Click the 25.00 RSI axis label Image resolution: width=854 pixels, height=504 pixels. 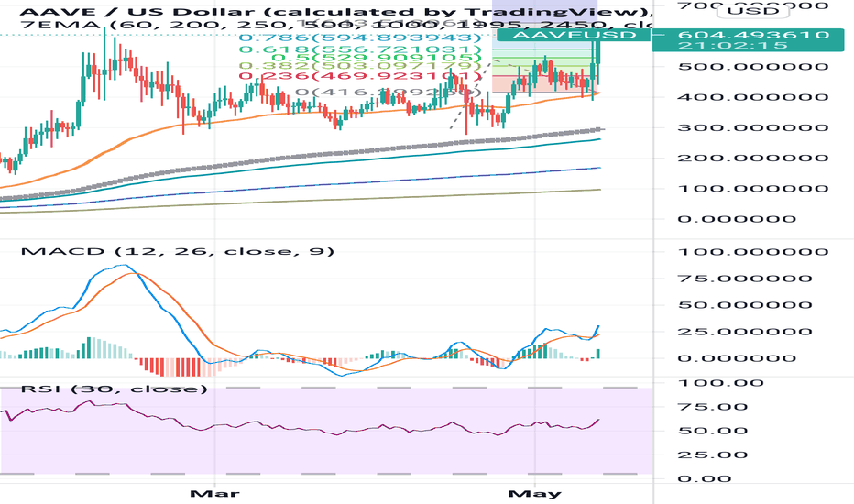[712, 455]
